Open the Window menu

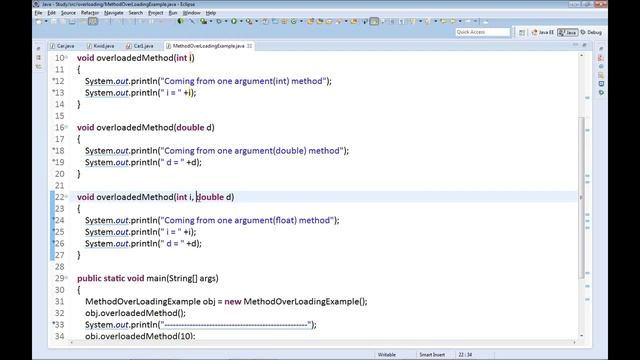click(x=191, y=13)
